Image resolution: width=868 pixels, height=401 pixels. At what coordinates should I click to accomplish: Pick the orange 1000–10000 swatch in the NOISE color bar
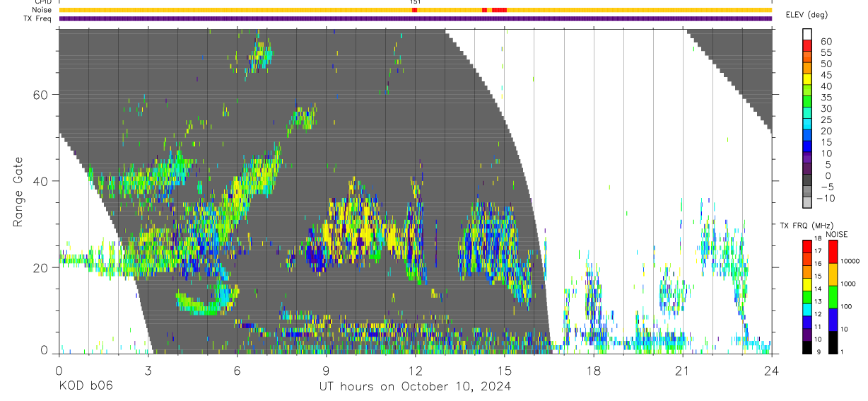click(833, 274)
